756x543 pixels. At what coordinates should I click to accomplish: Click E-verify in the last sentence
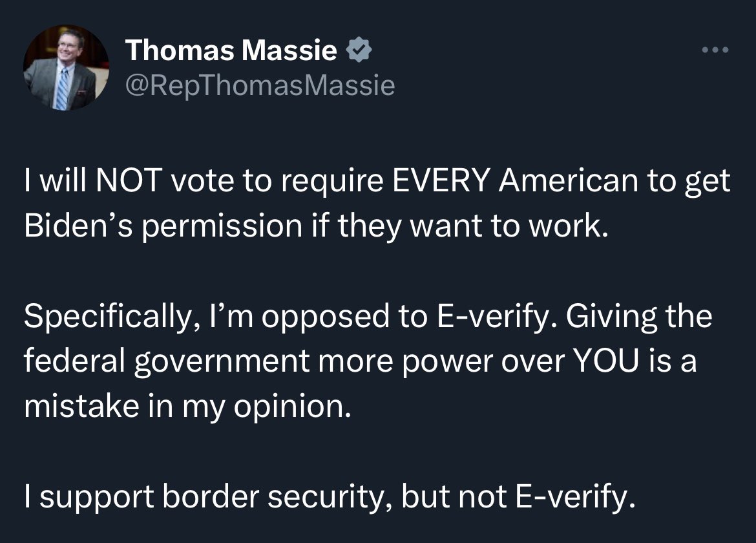(x=575, y=496)
